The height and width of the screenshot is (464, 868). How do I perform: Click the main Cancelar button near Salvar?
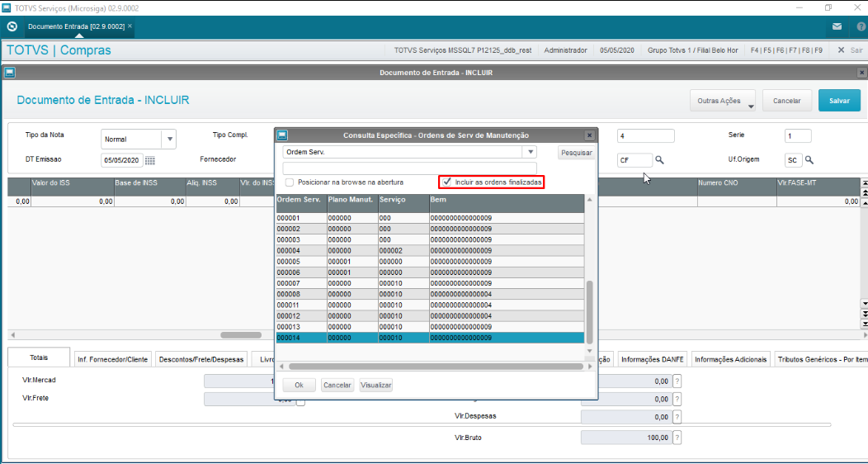[x=786, y=101]
